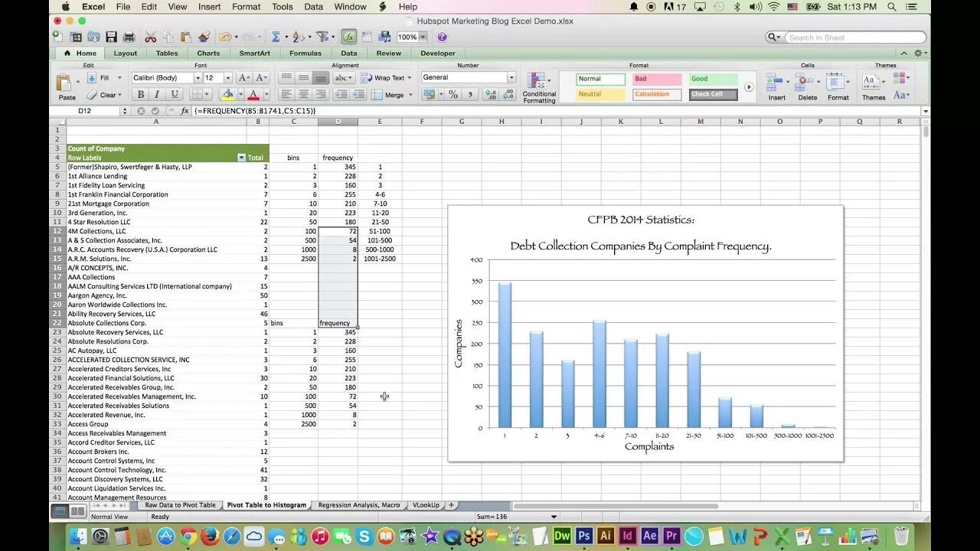Viewport: 980px width, 551px height.
Task: Open the Merge dropdown
Action: [410, 95]
